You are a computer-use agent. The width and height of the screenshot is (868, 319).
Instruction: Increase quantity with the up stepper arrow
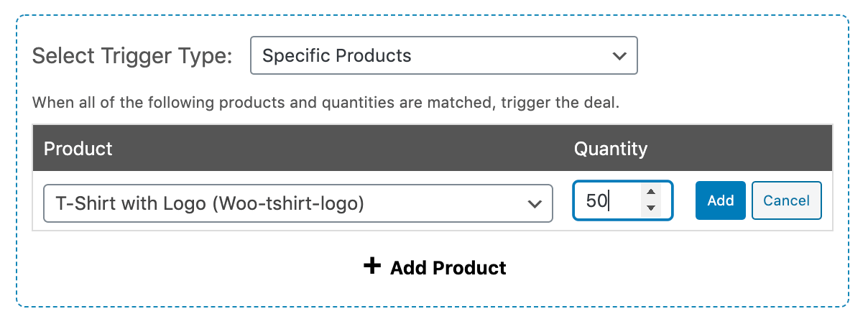[650, 193]
